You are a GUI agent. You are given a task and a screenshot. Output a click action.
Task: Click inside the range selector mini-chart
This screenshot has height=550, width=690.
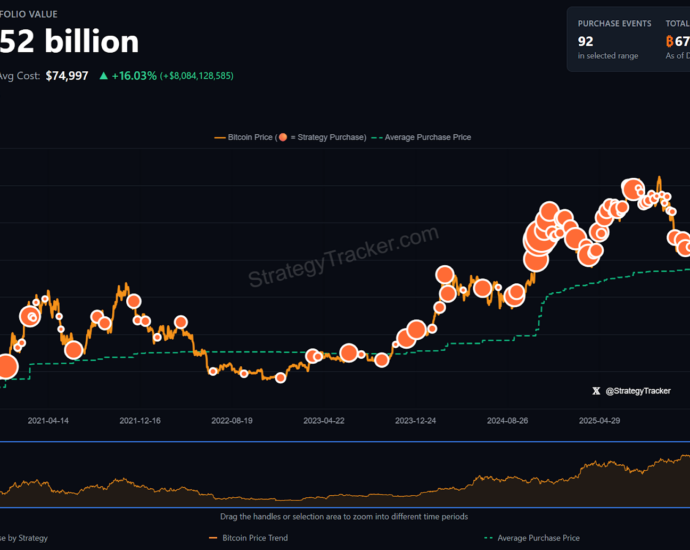345,476
